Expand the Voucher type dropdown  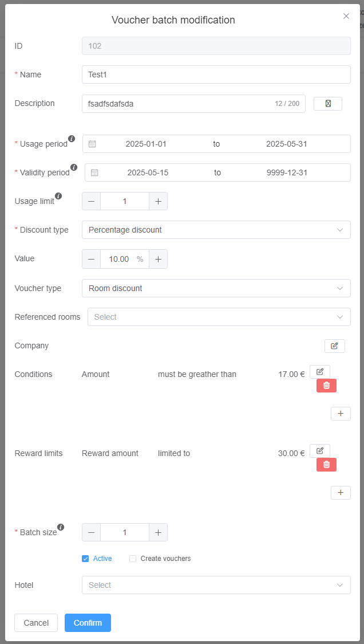coord(216,288)
